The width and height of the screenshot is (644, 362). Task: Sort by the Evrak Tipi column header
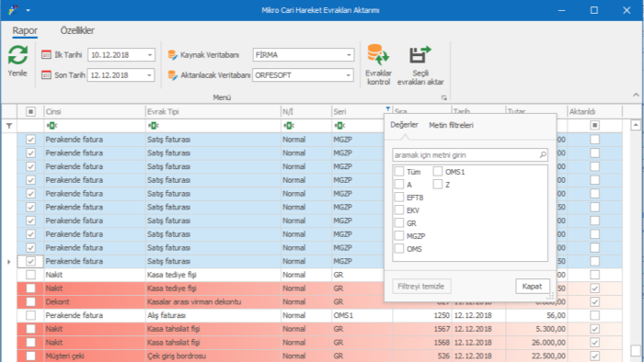[x=213, y=111]
